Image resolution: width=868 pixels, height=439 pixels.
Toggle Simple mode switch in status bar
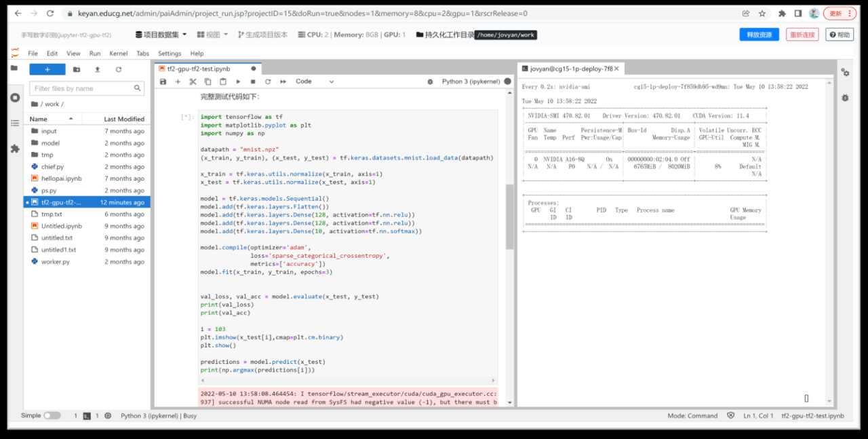(x=52, y=415)
